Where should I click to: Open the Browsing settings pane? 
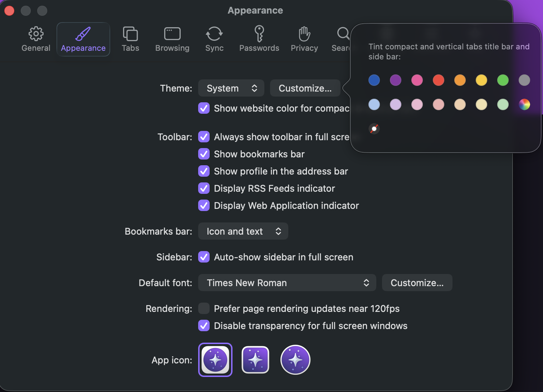click(x=172, y=39)
